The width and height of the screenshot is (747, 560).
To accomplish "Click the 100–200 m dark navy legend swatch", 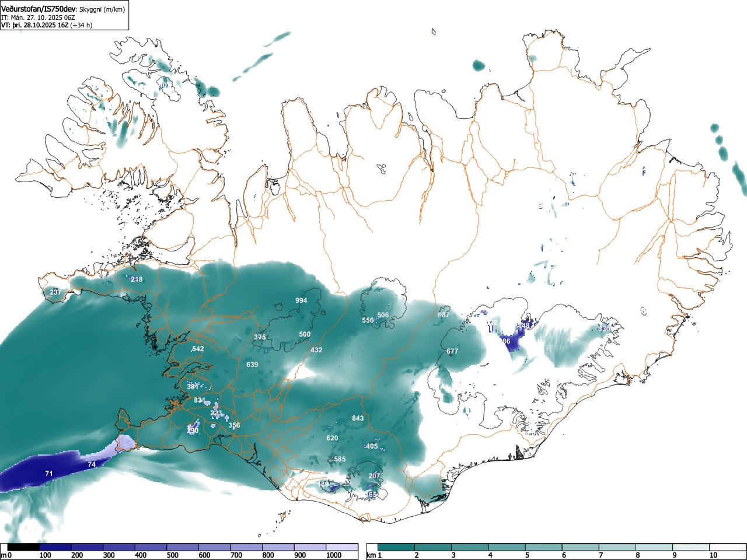I will pyautogui.click(x=55, y=547).
